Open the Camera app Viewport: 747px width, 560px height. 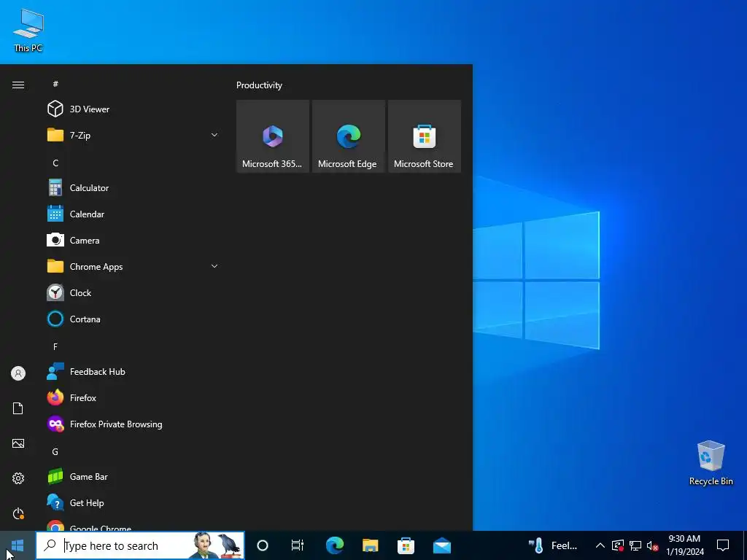tap(133, 241)
